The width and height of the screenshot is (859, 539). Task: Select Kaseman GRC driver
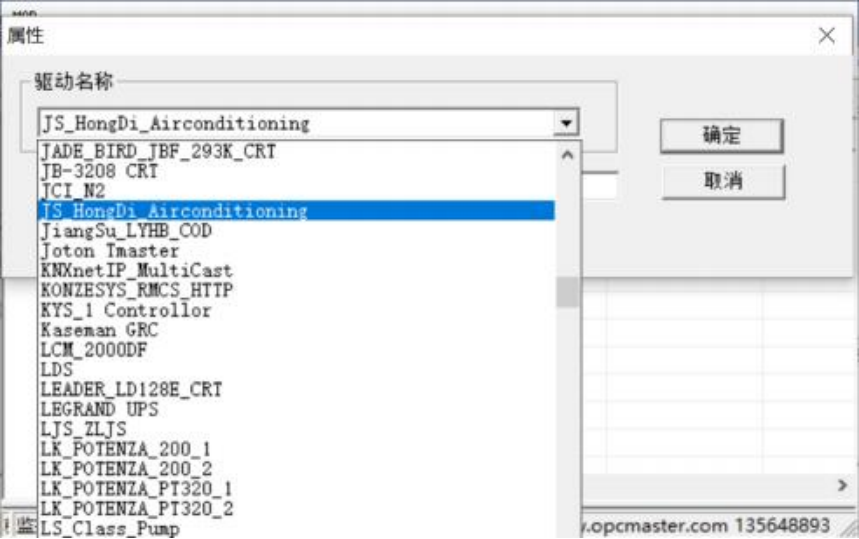(296, 330)
